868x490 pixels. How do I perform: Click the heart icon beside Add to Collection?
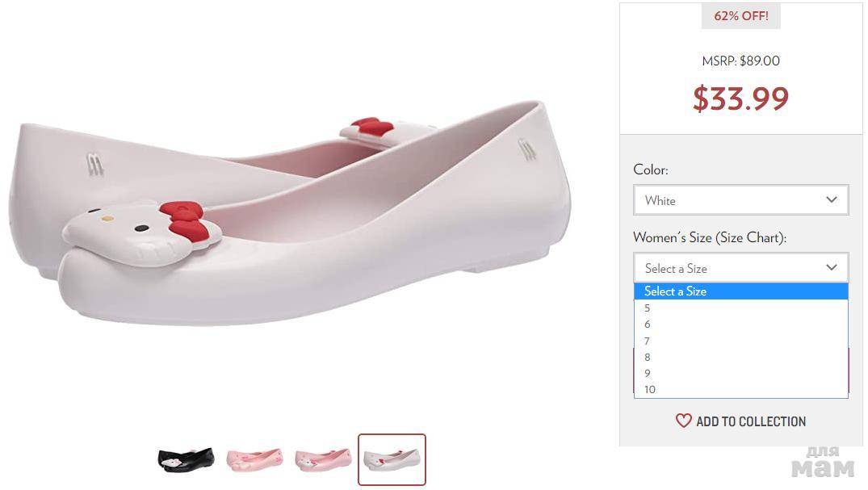pyautogui.click(x=683, y=421)
